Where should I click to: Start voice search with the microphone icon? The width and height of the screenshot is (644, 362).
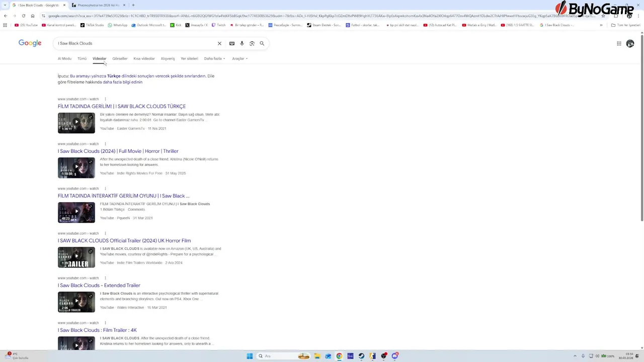tap(242, 43)
